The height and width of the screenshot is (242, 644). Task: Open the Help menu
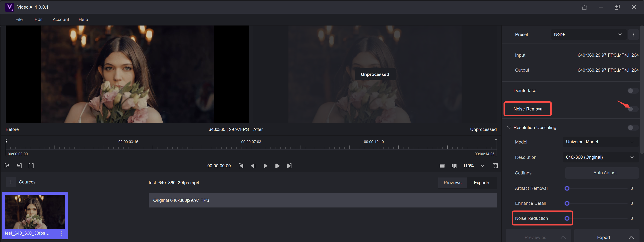tap(83, 20)
